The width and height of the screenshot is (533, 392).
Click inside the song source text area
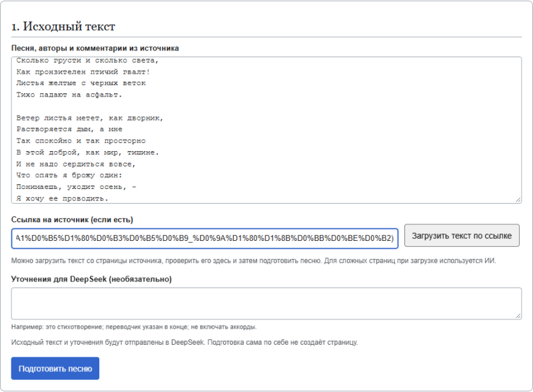(266, 130)
